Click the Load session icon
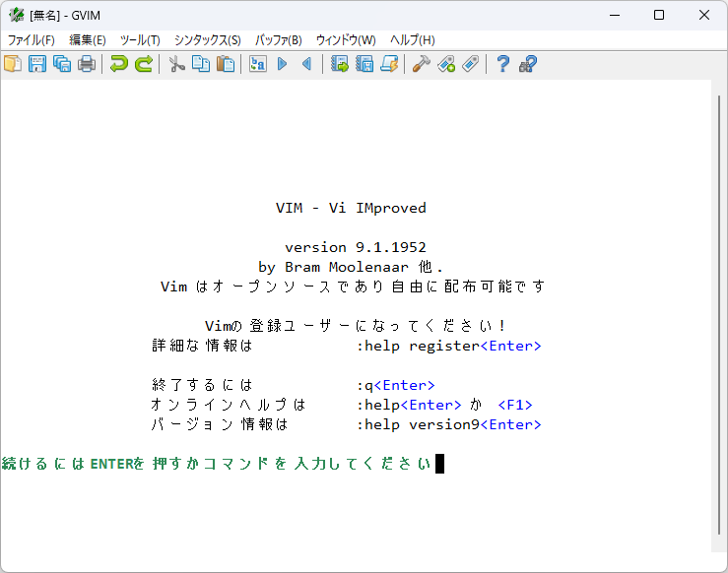This screenshot has width=728, height=573. 340,64
